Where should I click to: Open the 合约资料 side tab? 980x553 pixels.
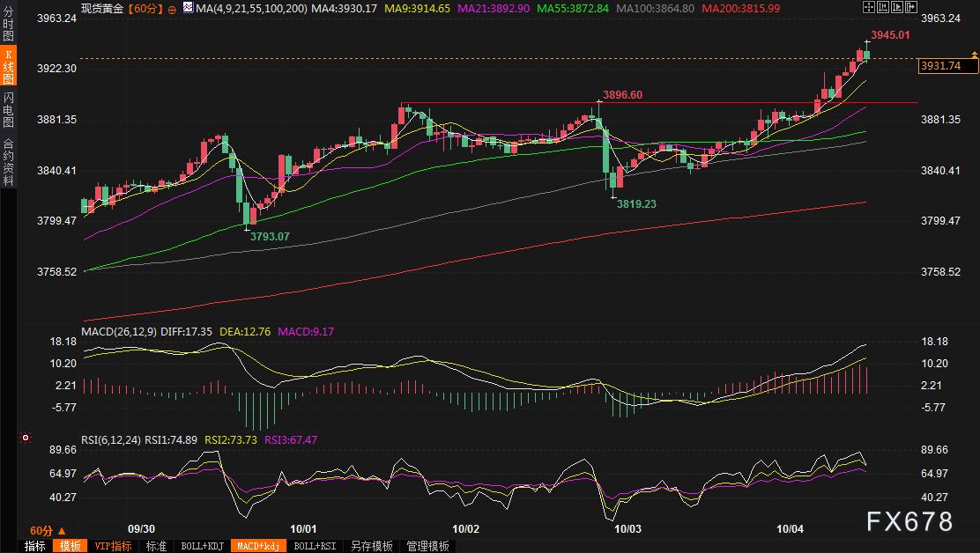click(8, 161)
